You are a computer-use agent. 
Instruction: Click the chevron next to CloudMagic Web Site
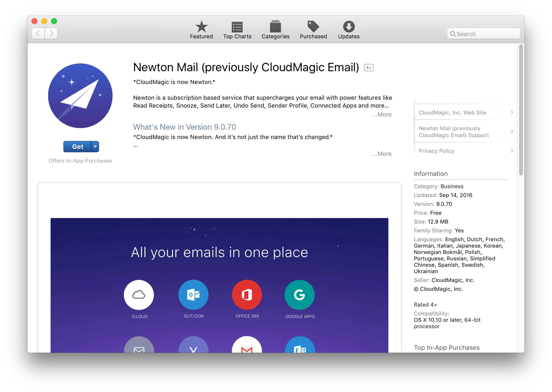512,112
